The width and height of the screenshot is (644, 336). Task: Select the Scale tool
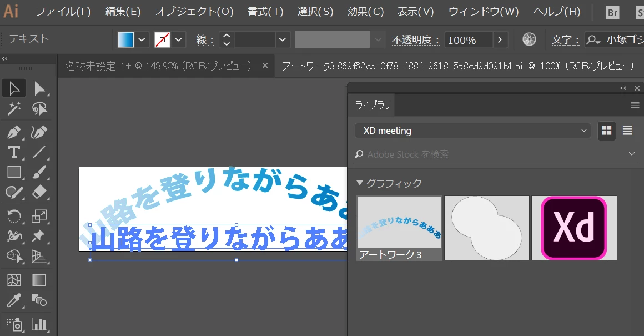tap(39, 215)
